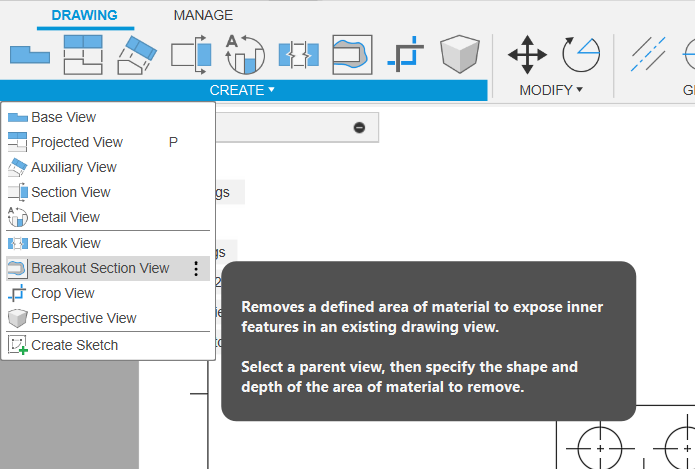This screenshot has height=469, width=695.
Task: Activate the Move tool with four arrows
Action: pyautogui.click(x=527, y=55)
